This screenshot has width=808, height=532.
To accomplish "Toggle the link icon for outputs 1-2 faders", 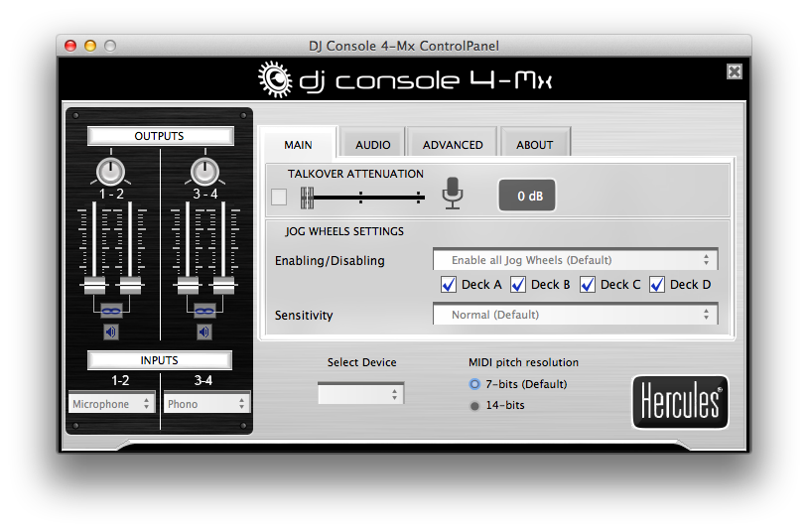I will coord(111,311).
